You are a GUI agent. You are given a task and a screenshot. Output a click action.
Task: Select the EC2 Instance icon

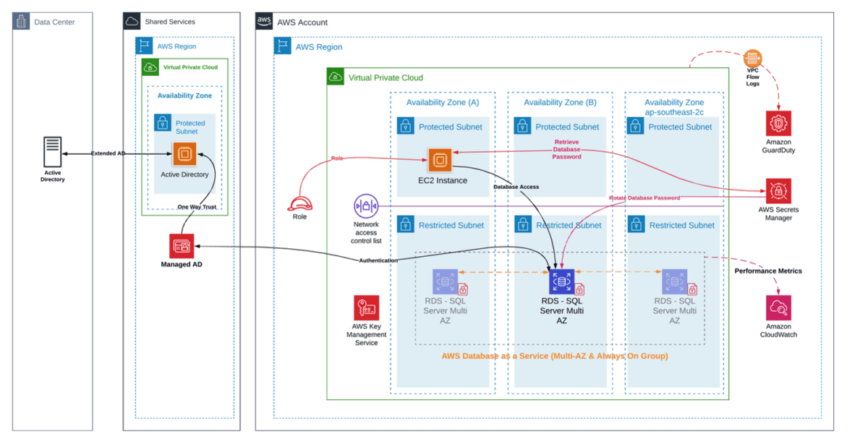(x=439, y=159)
